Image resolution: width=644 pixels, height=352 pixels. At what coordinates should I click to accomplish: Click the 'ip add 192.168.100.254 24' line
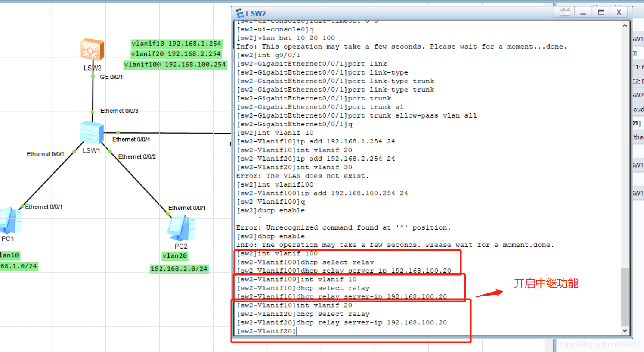click(x=322, y=193)
